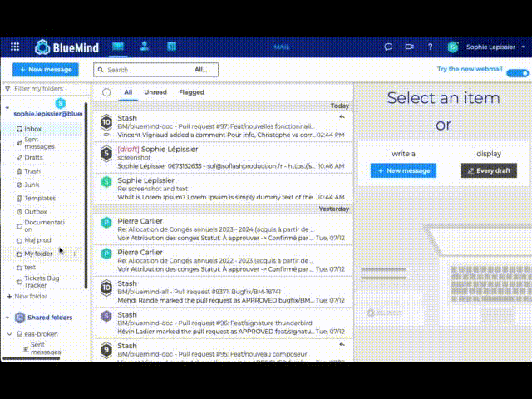532x399 pixels.
Task: Click the filter funnel icon for folders
Action: (x=7, y=89)
